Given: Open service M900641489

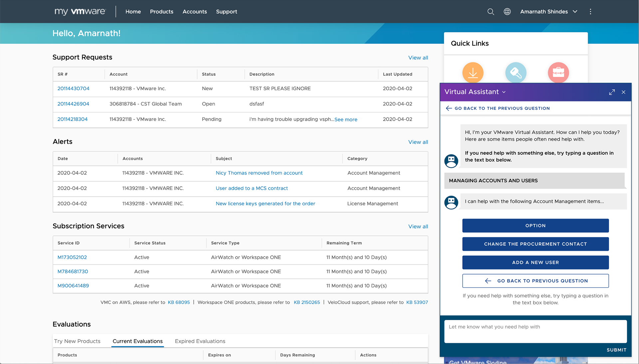Looking at the screenshot, I should 73,286.
